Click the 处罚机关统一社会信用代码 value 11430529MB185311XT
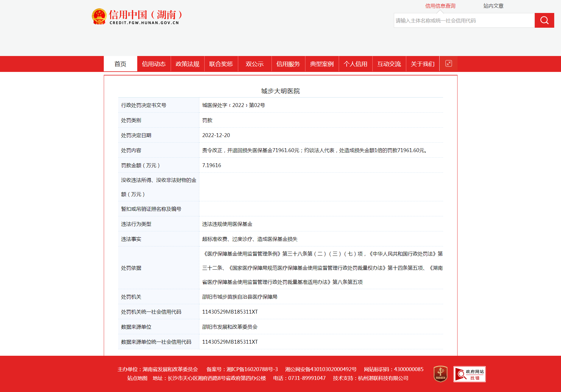Viewport: 561px width, 392px height. pos(230,312)
